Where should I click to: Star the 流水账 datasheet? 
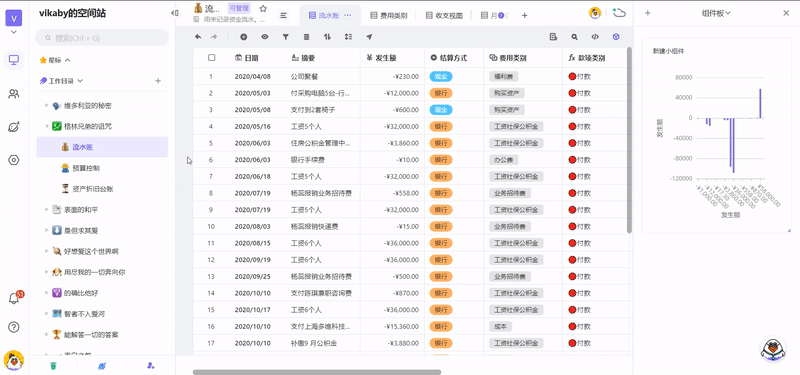[263, 9]
